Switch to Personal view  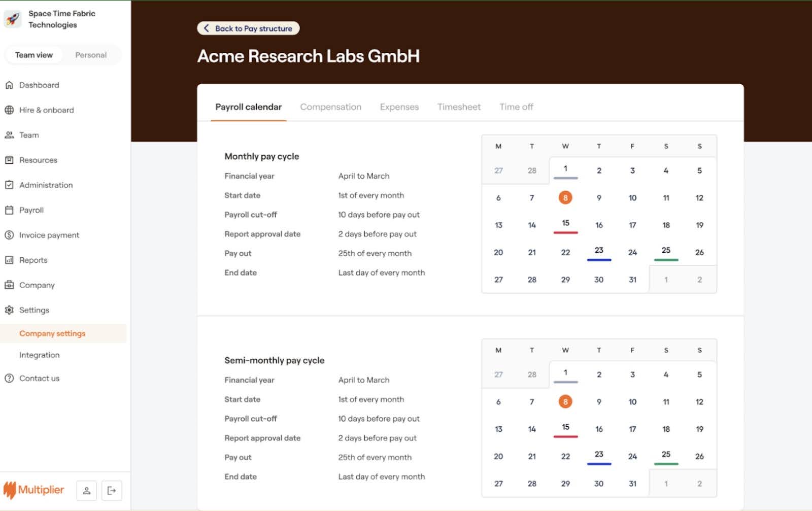click(91, 55)
